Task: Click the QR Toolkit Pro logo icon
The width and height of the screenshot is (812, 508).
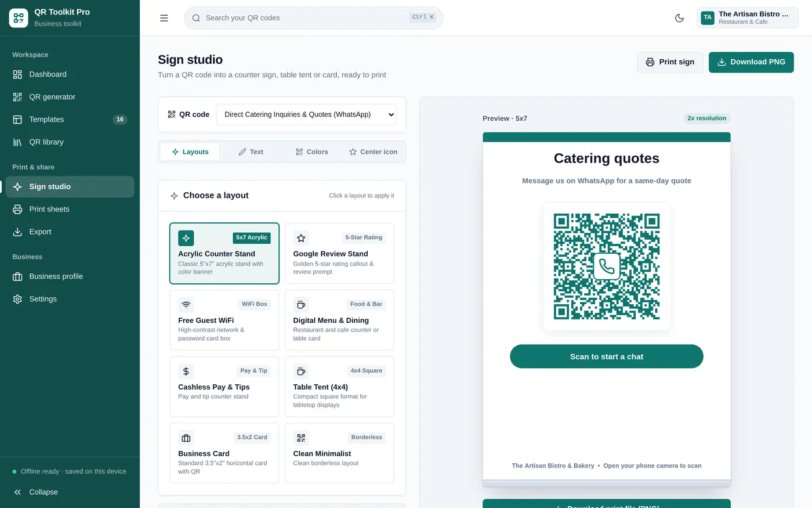Action: click(x=19, y=18)
